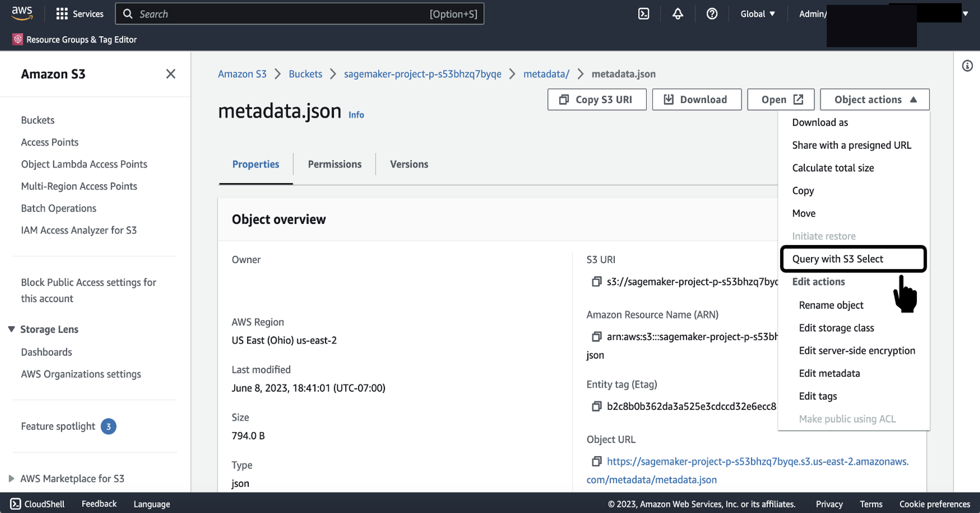Viewport: 980px width, 513px height.
Task: Close the Amazon S3 sidebar
Action: tap(171, 74)
